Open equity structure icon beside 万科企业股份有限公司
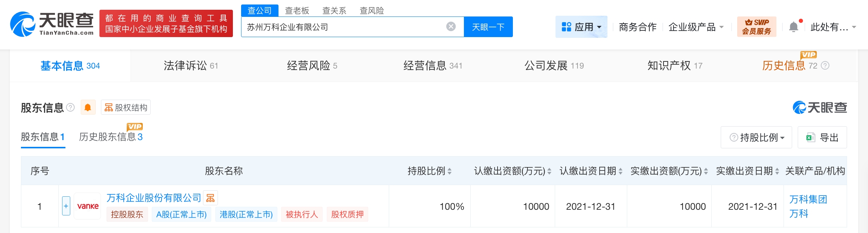The width and height of the screenshot is (868, 233). click(x=210, y=198)
